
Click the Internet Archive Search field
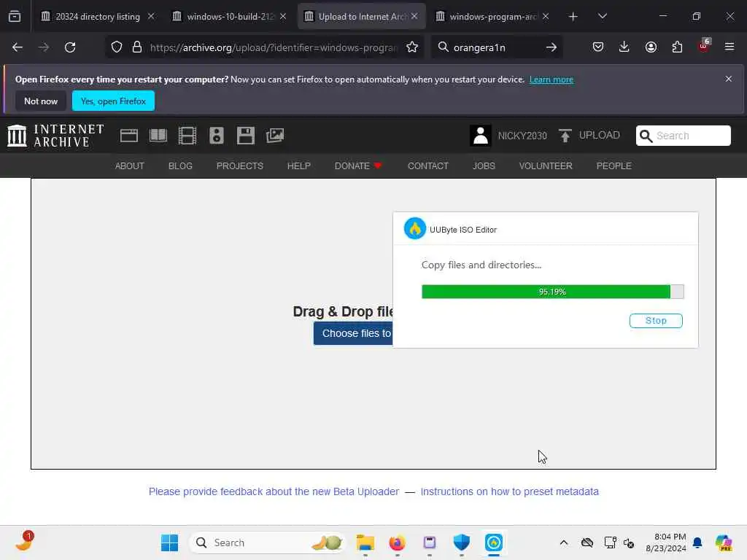[683, 136]
